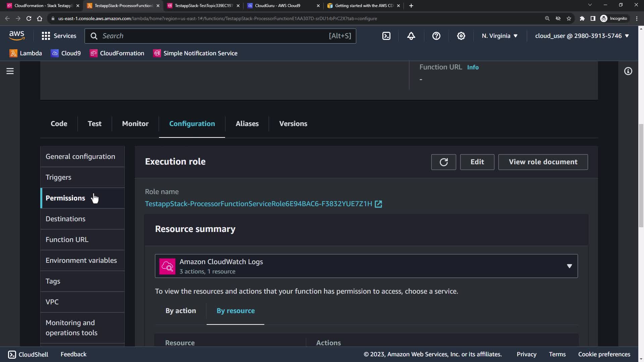The image size is (644, 362).
Task: Open the help question mark icon
Action: point(436,36)
